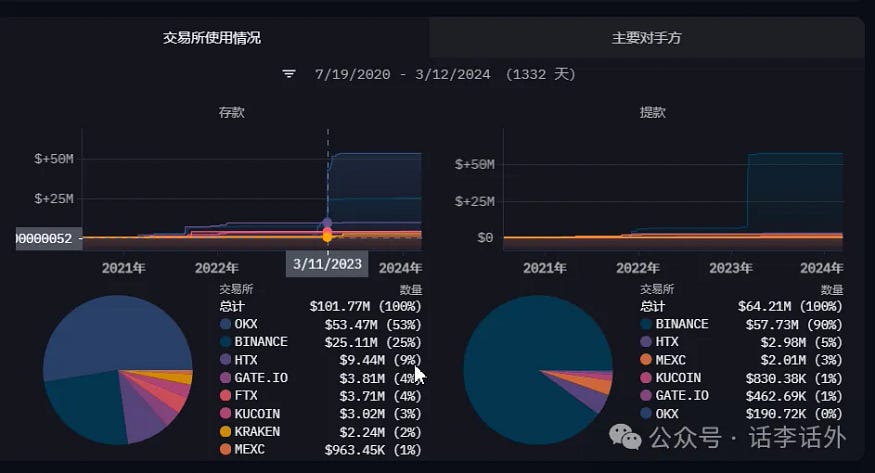
Task: Click the FTX color dot in deposits legend
Action: click(225, 395)
